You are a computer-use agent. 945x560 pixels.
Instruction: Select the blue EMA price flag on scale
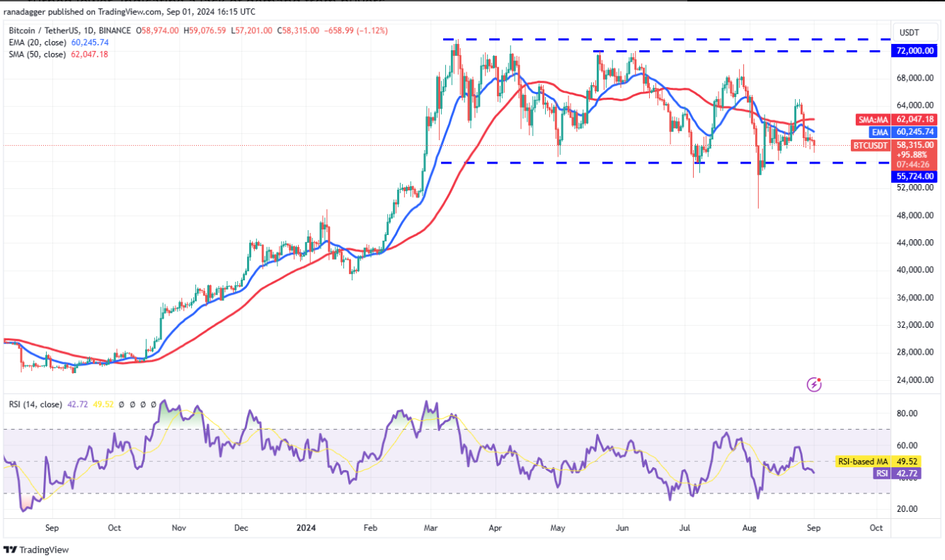pos(879,132)
